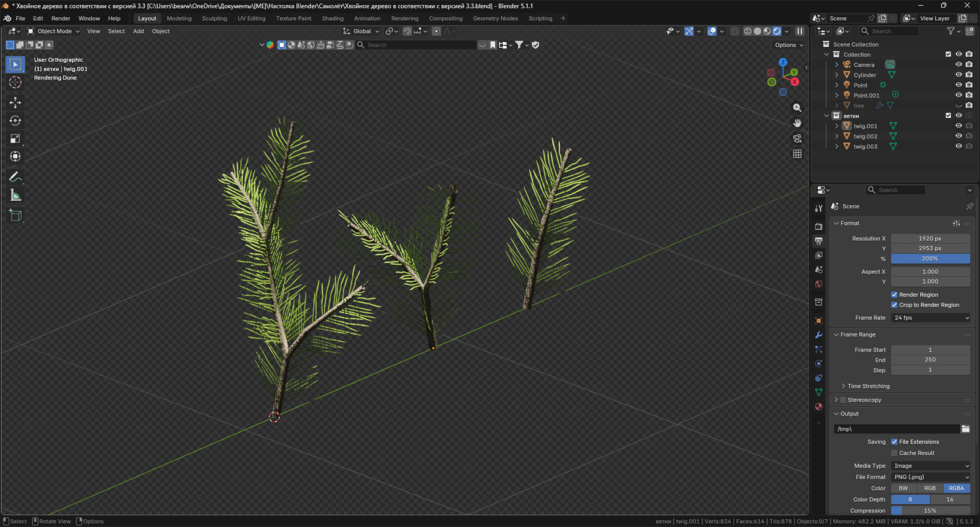The height and width of the screenshot is (527, 980).
Task: Select the Rotate tool
Action: tap(15, 121)
